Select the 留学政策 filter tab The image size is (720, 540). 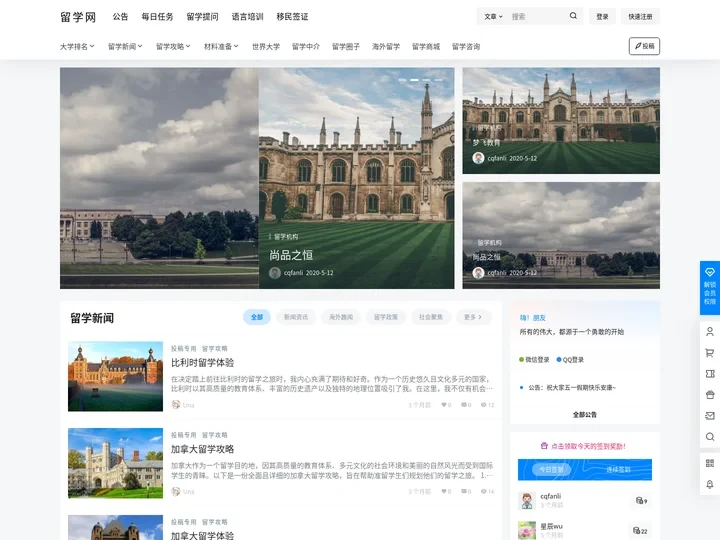coord(386,317)
